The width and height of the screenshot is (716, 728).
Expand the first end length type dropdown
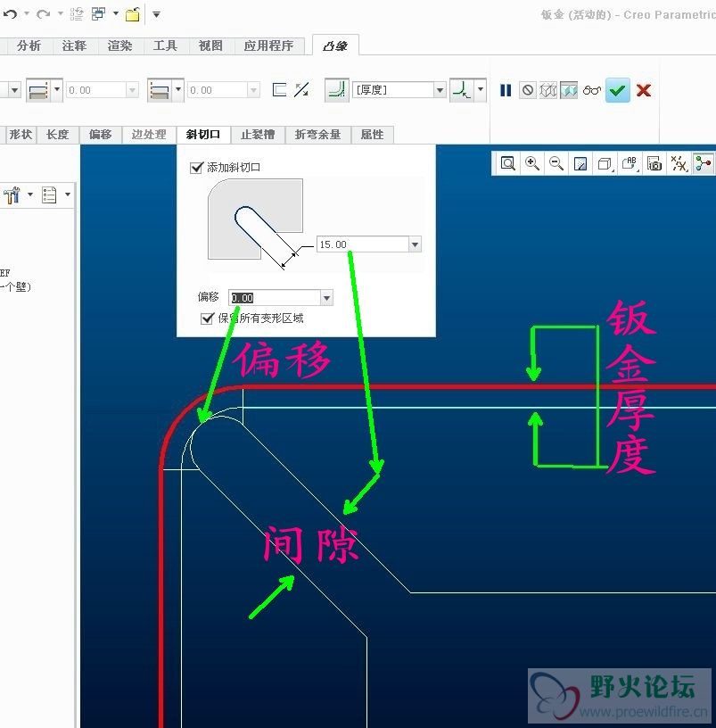[x=57, y=88]
